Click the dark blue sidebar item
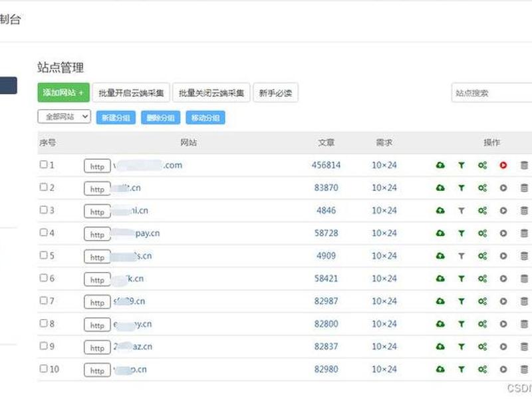 (8, 86)
